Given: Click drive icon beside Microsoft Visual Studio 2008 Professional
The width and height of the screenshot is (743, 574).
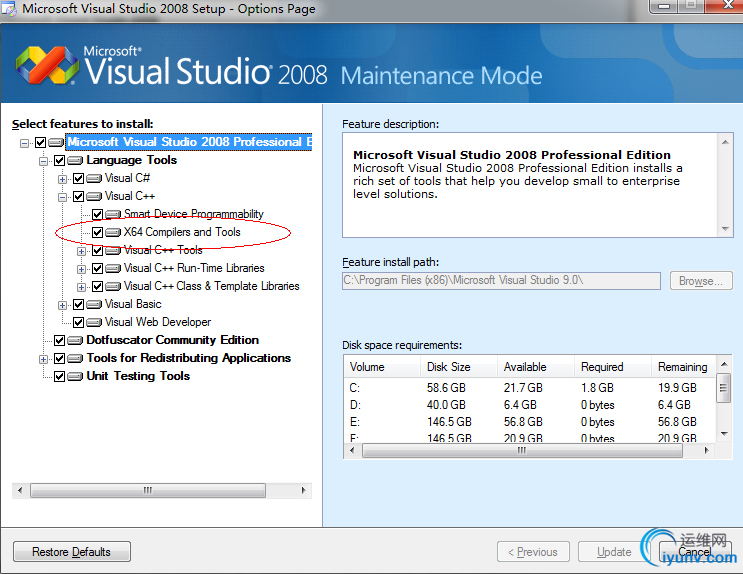Looking at the screenshot, I should [x=56, y=142].
